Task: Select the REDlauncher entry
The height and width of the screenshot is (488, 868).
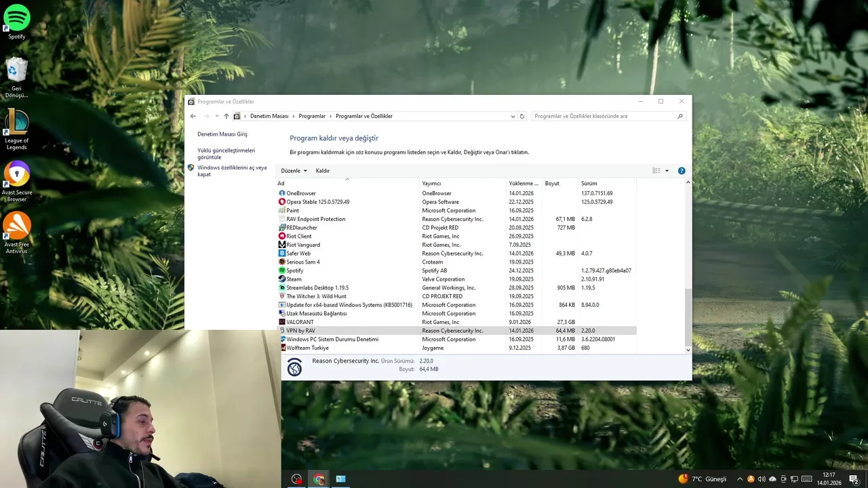Action: [301, 228]
